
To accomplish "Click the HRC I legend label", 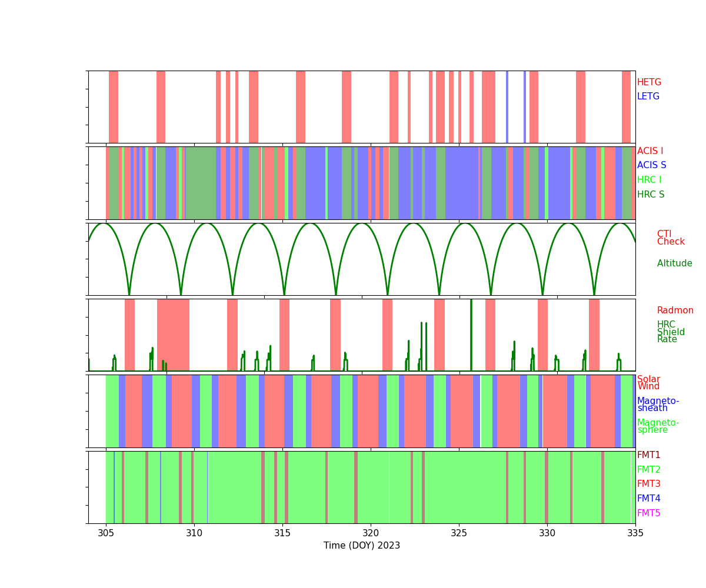I will point(649,180).
